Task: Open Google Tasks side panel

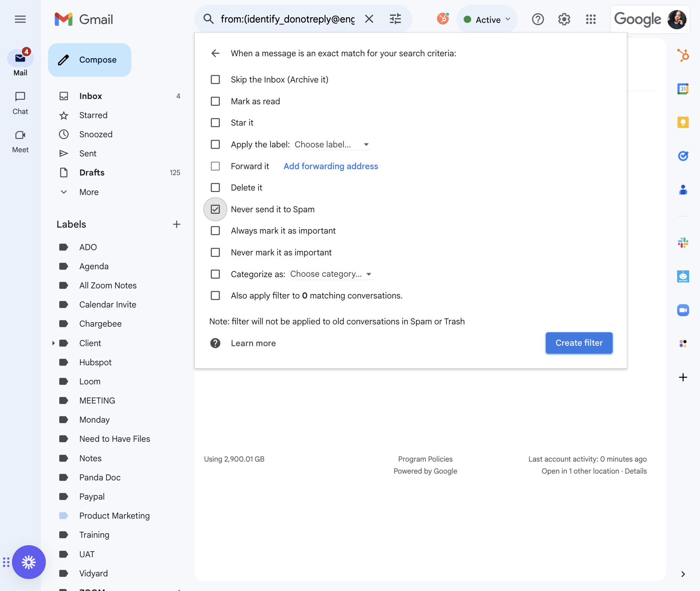Action: tap(683, 156)
